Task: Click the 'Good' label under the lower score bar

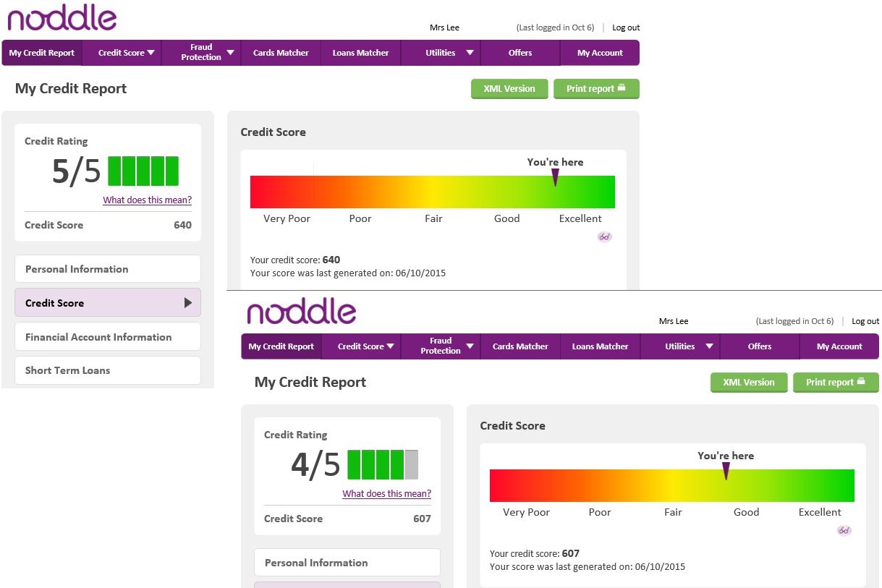Action: (x=747, y=512)
